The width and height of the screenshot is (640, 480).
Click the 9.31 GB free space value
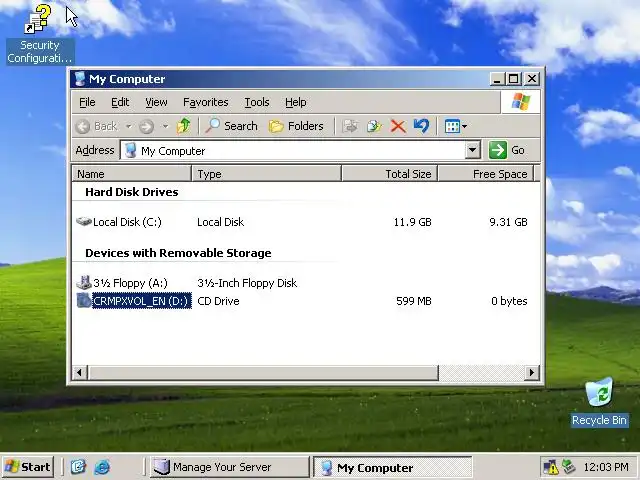click(x=508, y=222)
